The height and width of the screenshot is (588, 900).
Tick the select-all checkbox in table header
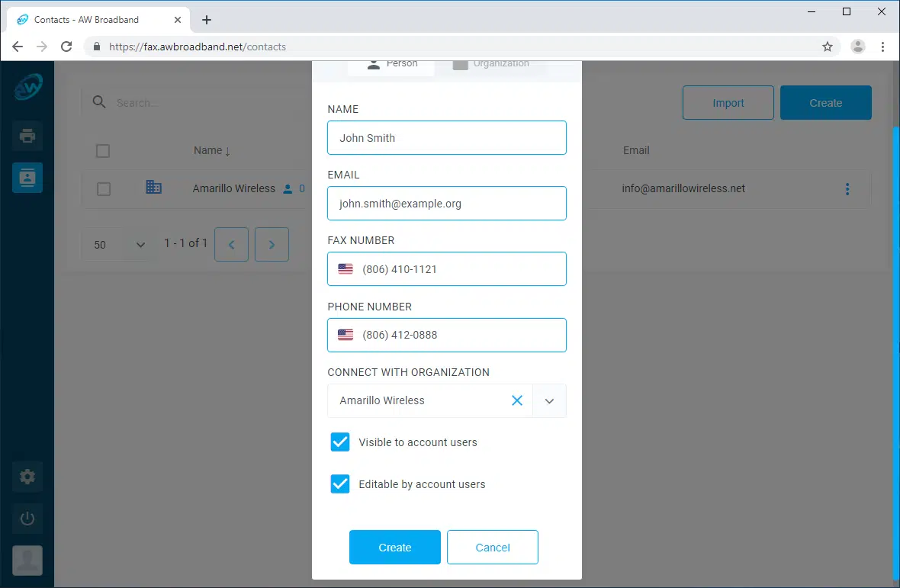103,151
